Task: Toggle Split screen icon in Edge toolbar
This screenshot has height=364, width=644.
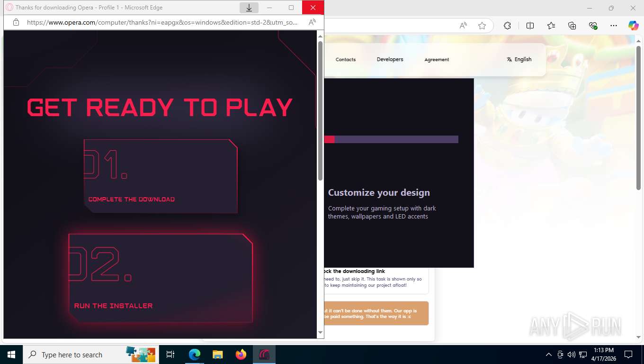Action: pos(530,26)
